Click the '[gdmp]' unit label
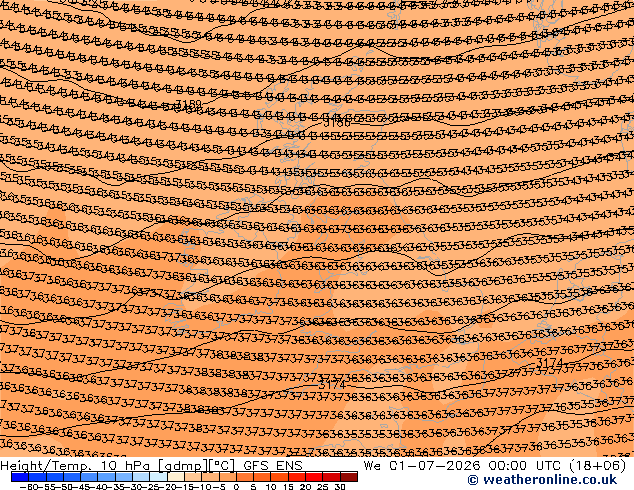The width and height of the screenshot is (634, 490). (182, 466)
